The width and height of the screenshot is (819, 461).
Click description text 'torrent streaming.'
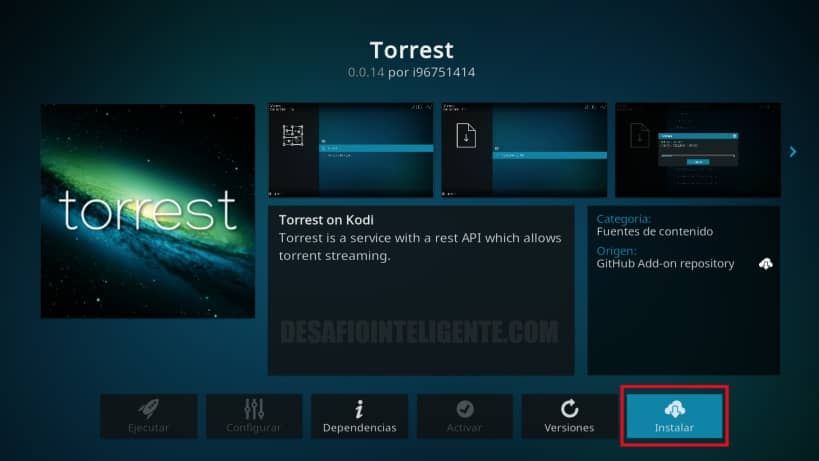pos(334,256)
